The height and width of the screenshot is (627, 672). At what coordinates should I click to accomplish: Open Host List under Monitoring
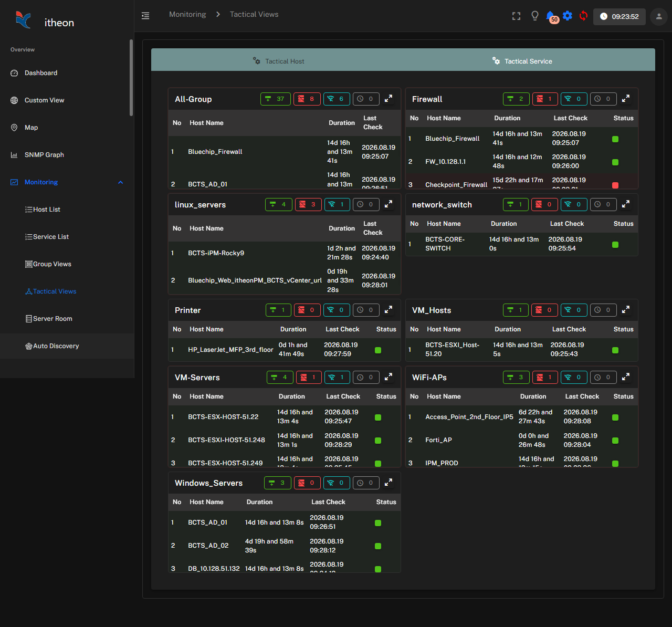point(67,210)
